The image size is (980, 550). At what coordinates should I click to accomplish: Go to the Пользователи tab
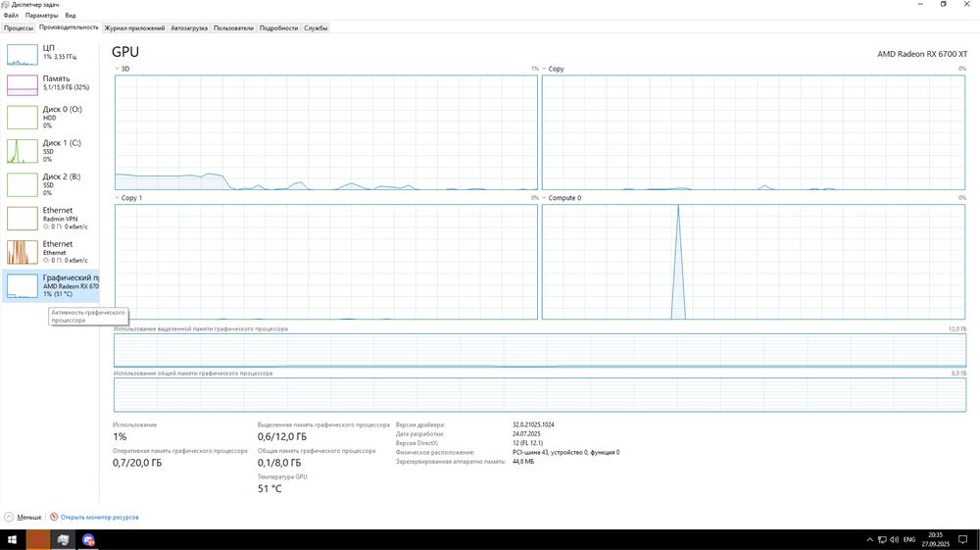click(x=233, y=28)
